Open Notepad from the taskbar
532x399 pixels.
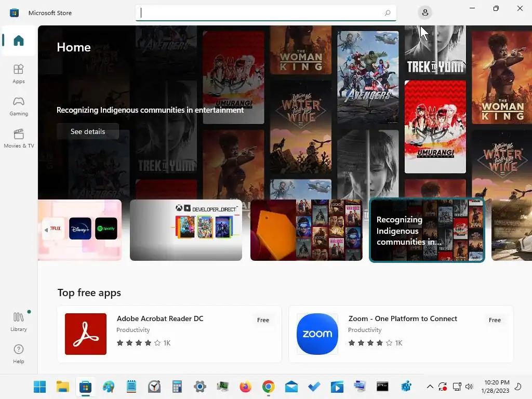click(131, 387)
